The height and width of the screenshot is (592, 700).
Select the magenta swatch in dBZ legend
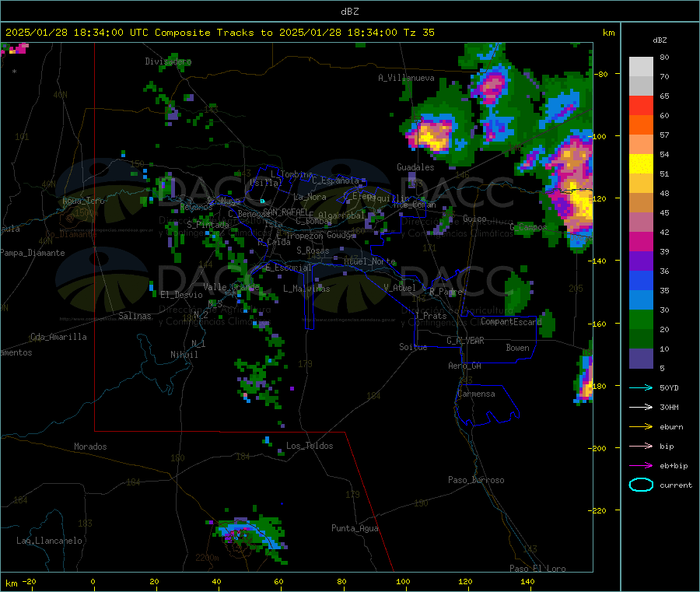point(641,241)
